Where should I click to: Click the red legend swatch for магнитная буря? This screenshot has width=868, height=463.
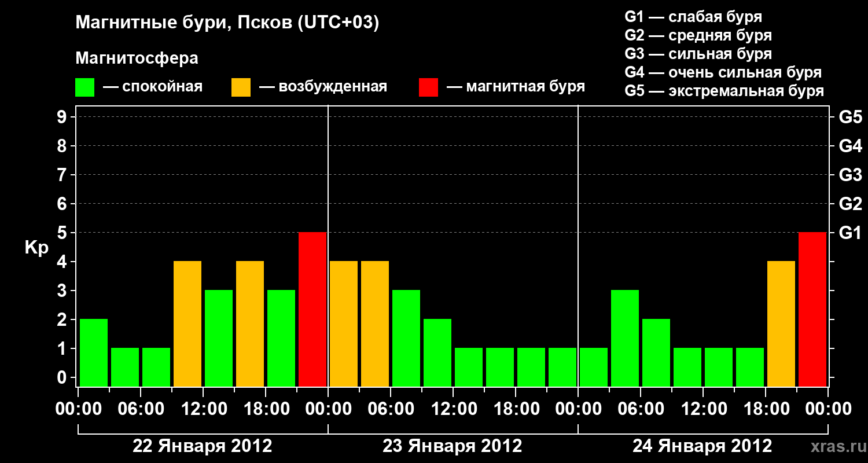[429, 87]
